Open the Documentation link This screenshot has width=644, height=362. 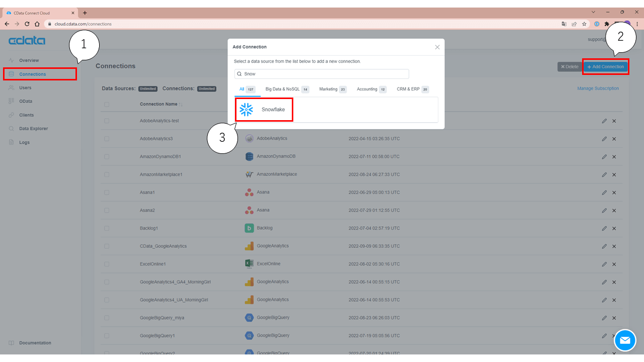pos(35,343)
